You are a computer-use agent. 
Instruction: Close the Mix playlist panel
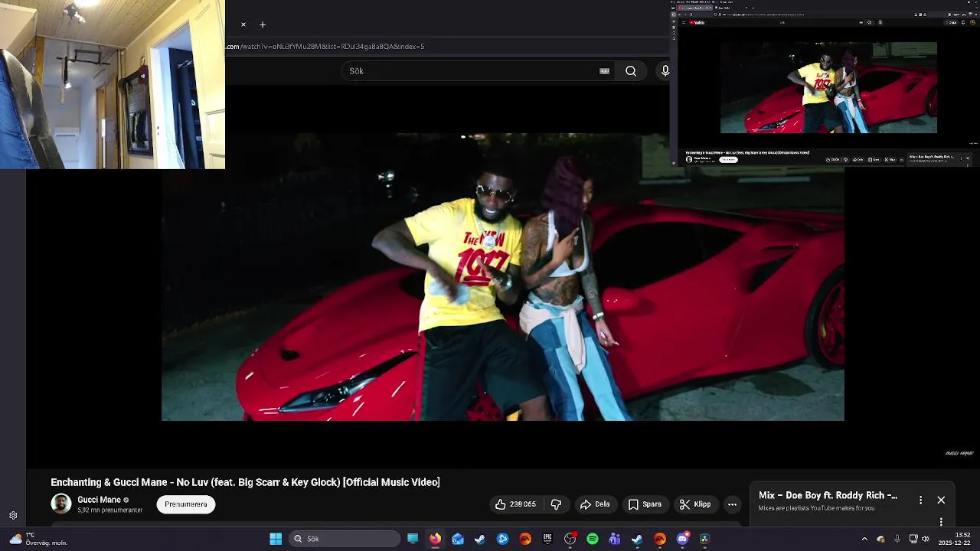941,500
